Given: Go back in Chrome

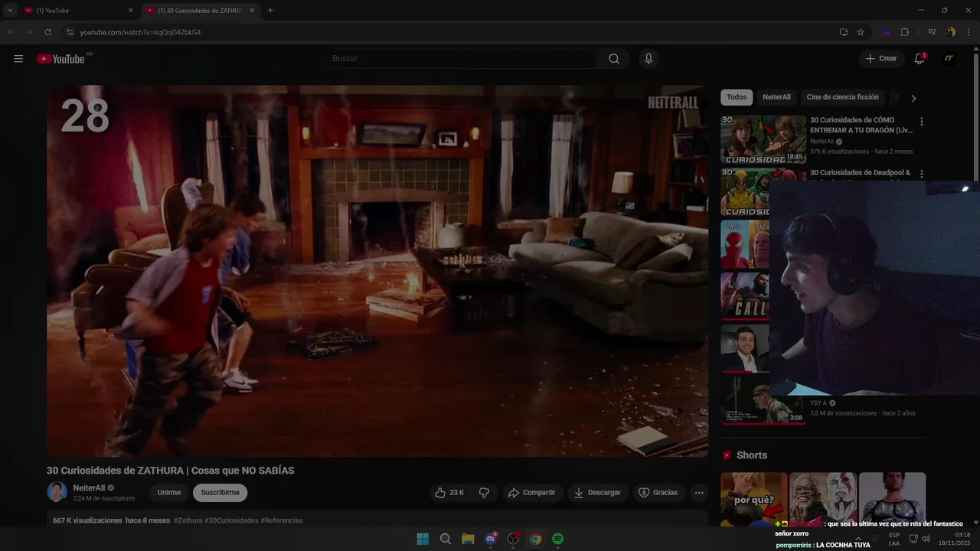Looking at the screenshot, I should (x=11, y=32).
